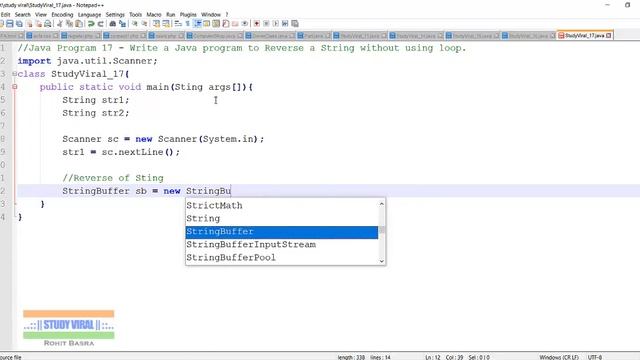Toggle the highlighted Indent Guide icon
This screenshot has width=640, height=360.
pos(198,24)
